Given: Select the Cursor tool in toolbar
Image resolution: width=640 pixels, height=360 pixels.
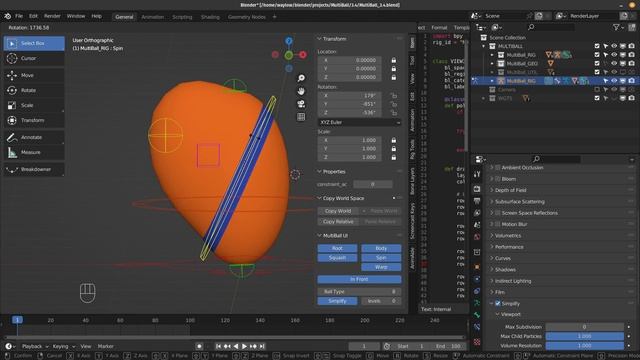Looking at the screenshot, I should point(34,58).
